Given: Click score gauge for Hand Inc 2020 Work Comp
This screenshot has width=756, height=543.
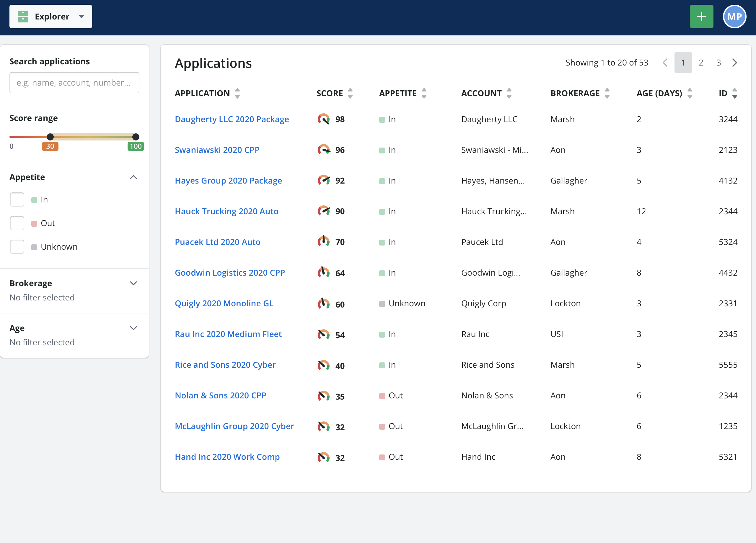Looking at the screenshot, I should 323,457.
